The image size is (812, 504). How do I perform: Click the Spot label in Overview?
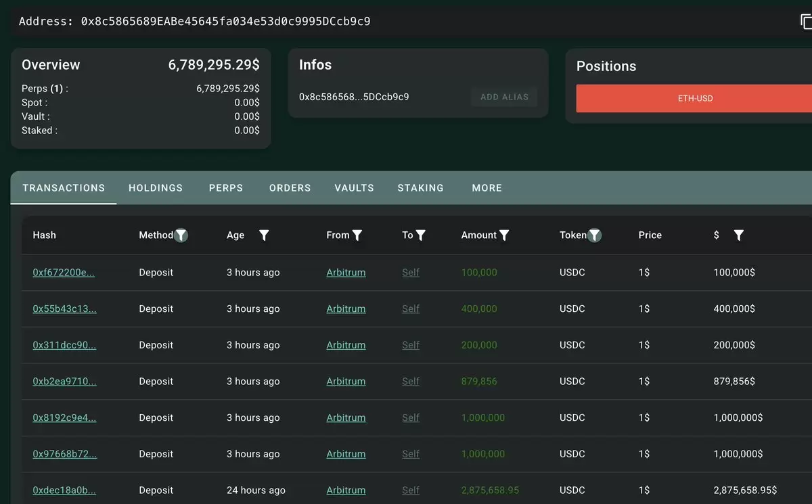(35, 103)
